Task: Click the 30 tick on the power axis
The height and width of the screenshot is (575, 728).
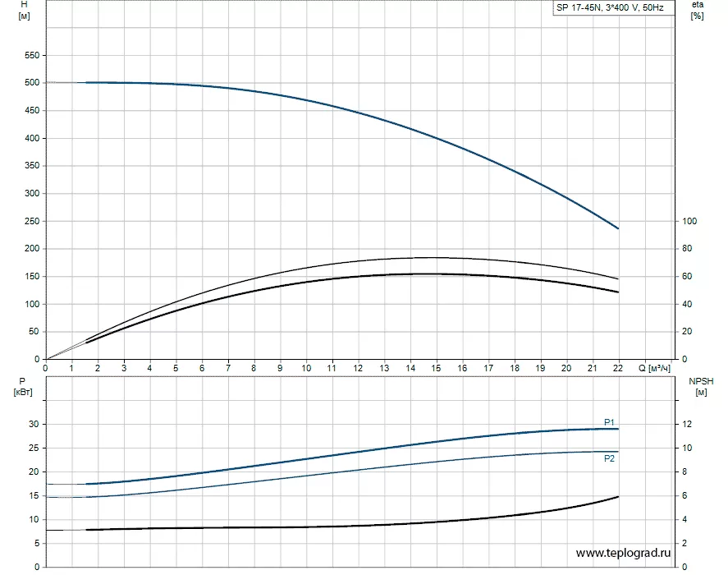Action: click(33, 424)
